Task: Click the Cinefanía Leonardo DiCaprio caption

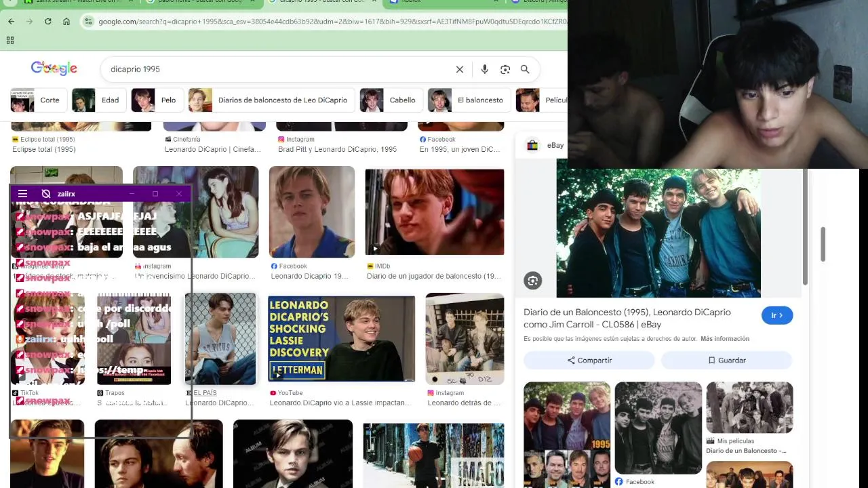Action: coord(213,149)
